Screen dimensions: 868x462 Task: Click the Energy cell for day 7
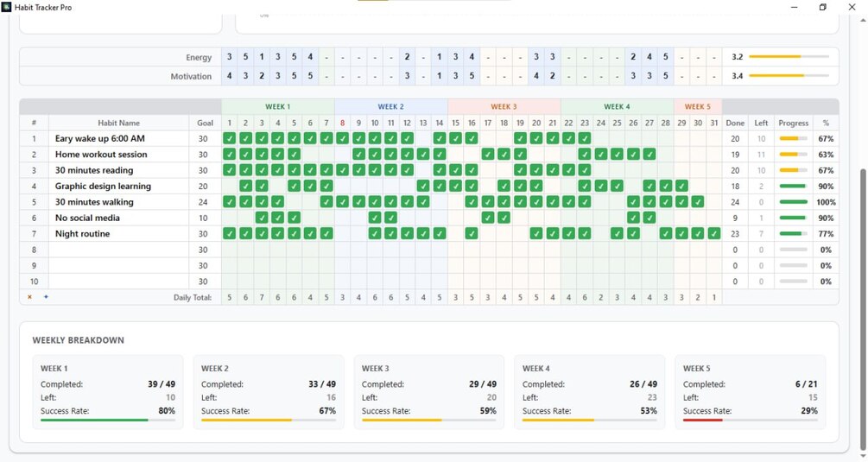pos(326,57)
